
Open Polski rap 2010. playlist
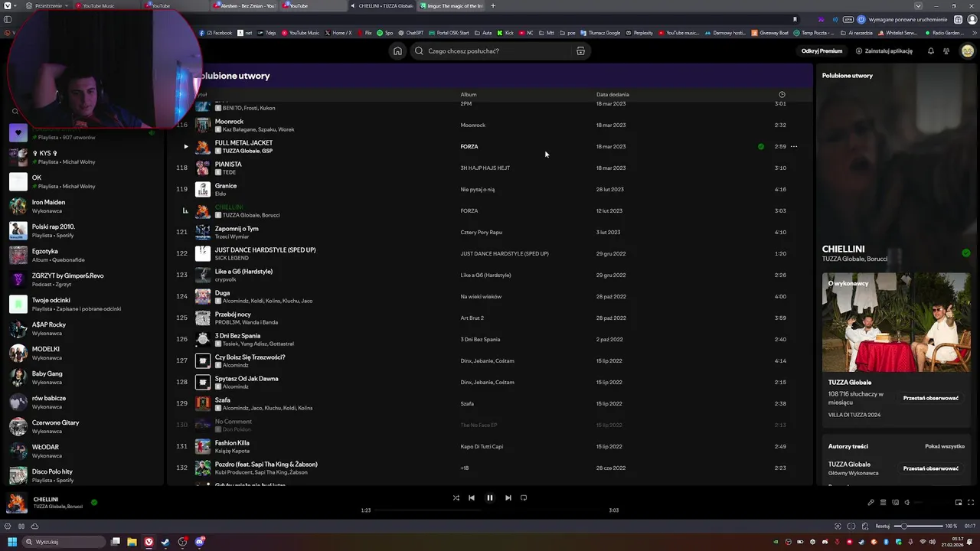[x=83, y=230]
